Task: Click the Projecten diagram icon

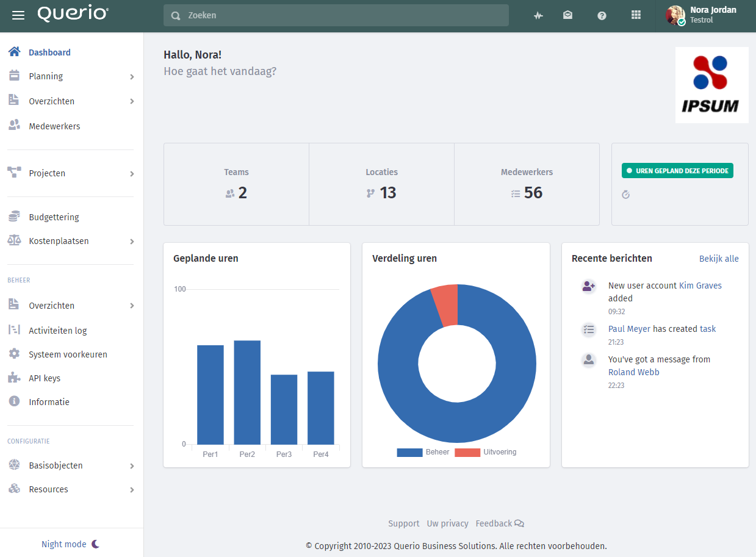Action: tap(14, 173)
